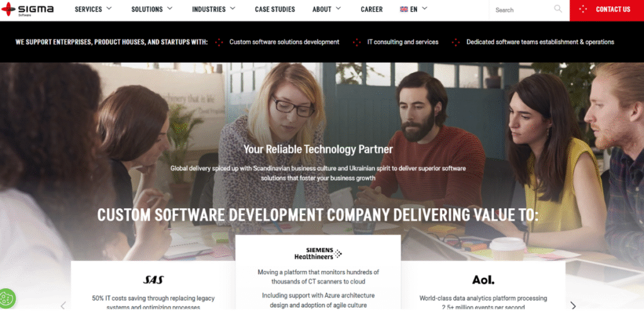The height and width of the screenshot is (322, 644).
Task: Click the search magnifier icon
Action: tap(558, 9)
